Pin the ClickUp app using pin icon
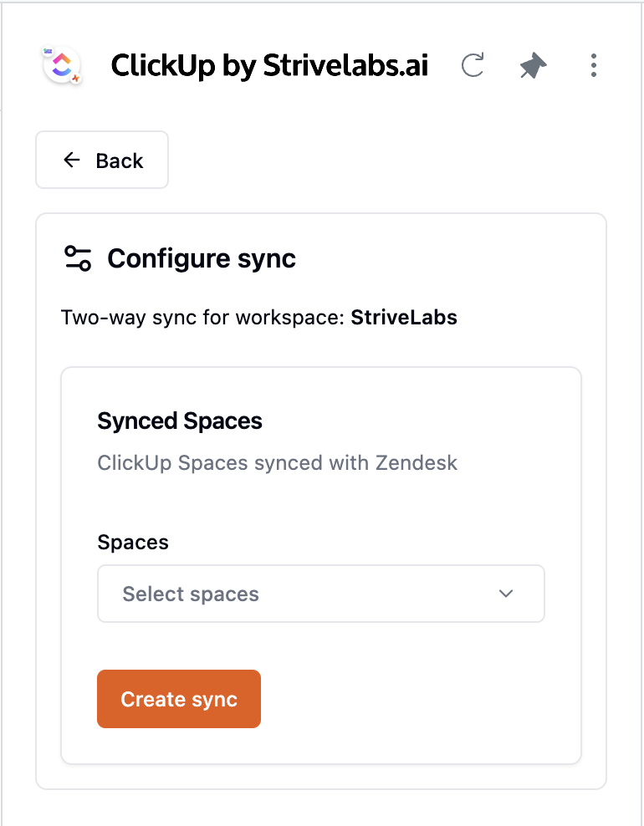644x826 pixels. point(533,65)
